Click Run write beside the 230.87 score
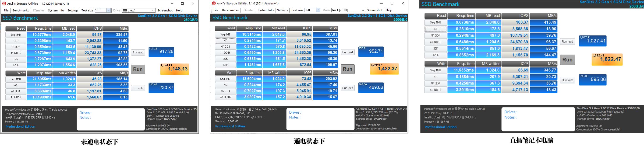This screenshot has width=644, height=150. pos(138,88)
